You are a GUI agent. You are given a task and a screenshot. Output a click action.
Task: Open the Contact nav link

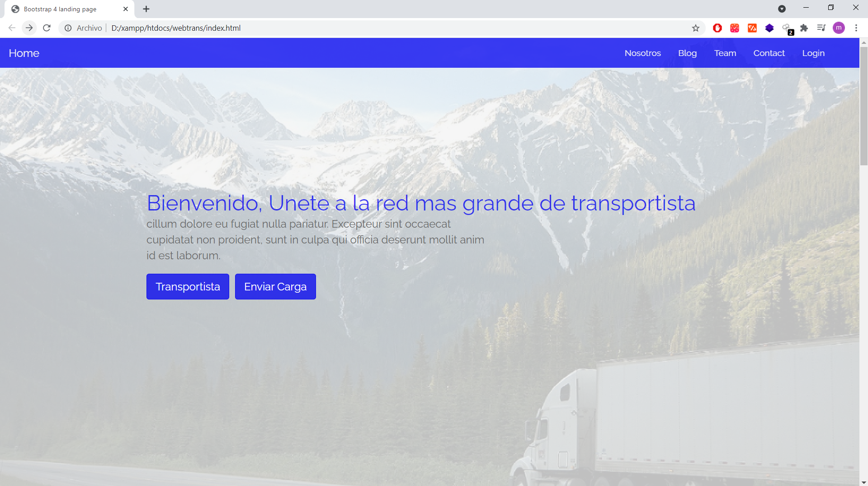coord(769,53)
